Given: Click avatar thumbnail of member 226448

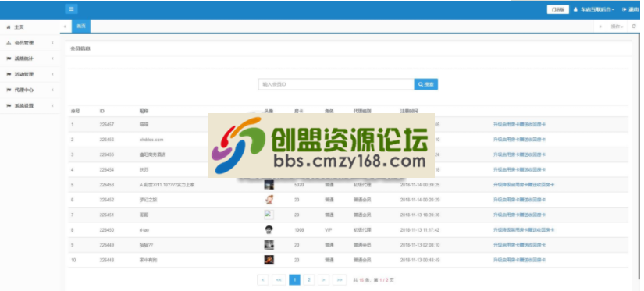Looking at the screenshot, I should 269,260.
